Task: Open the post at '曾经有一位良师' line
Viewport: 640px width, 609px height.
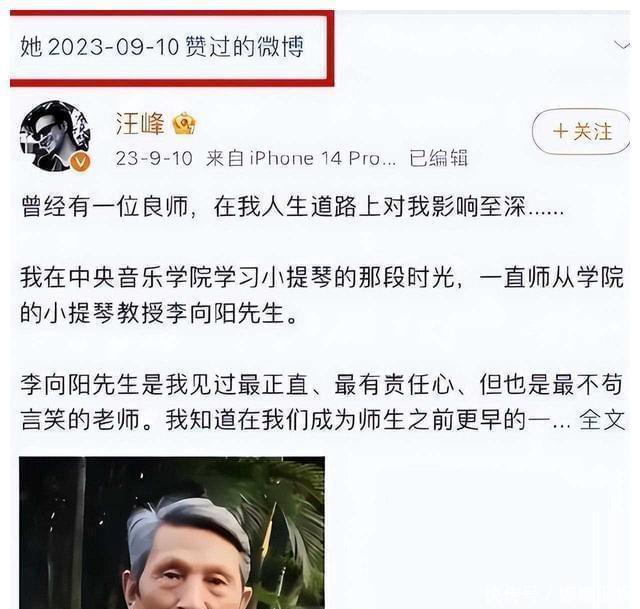Action: pos(292,207)
